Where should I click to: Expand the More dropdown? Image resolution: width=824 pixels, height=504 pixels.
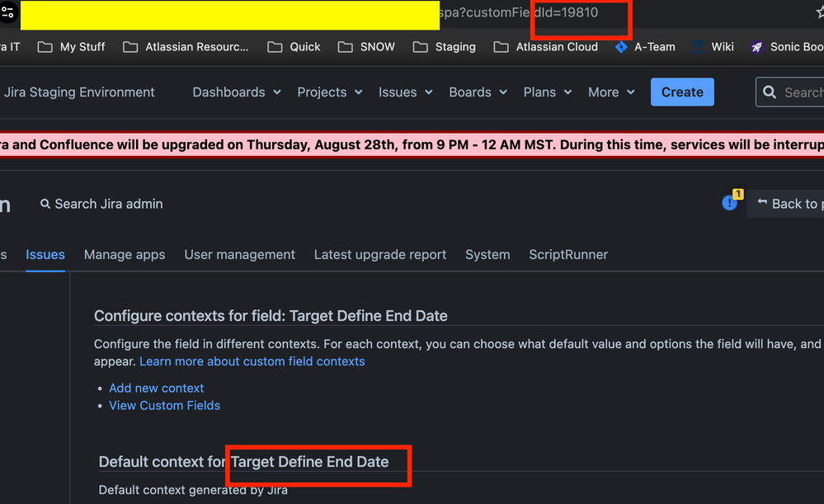pos(610,92)
